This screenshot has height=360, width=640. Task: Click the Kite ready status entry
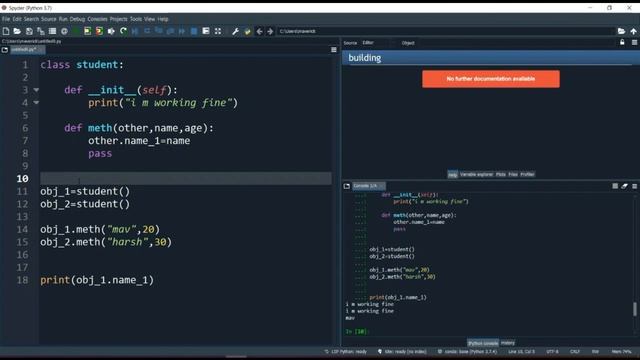(x=402, y=351)
